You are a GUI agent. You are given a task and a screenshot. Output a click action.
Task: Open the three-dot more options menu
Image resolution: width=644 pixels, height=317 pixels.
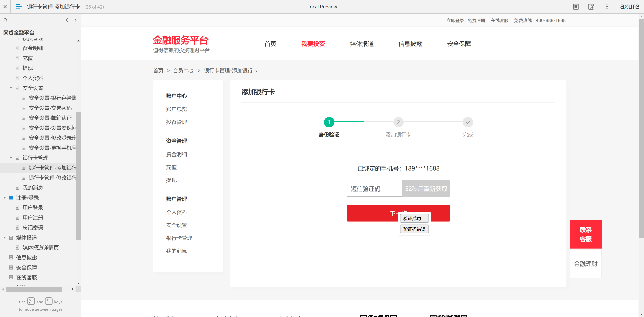(607, 7)
